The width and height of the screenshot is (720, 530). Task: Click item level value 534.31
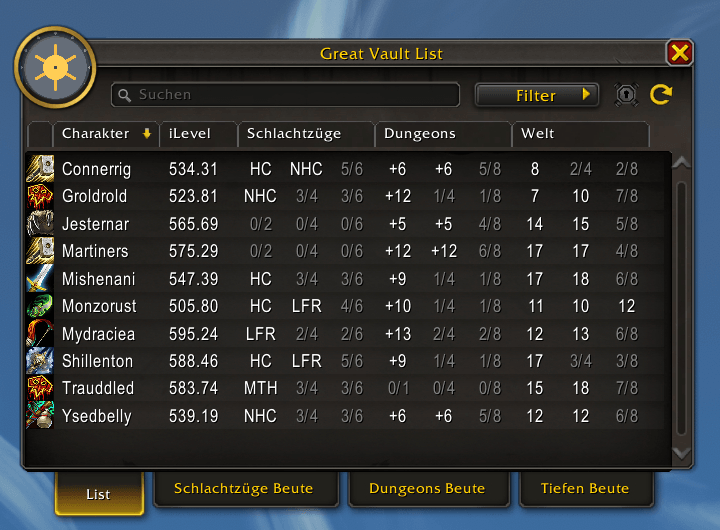[x=193, y=169]
